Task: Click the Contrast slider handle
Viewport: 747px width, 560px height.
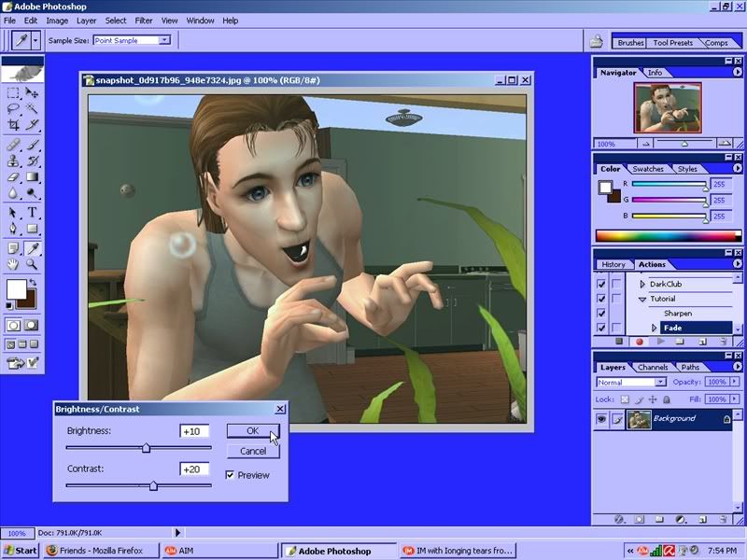Action: [x=153, y=485]
